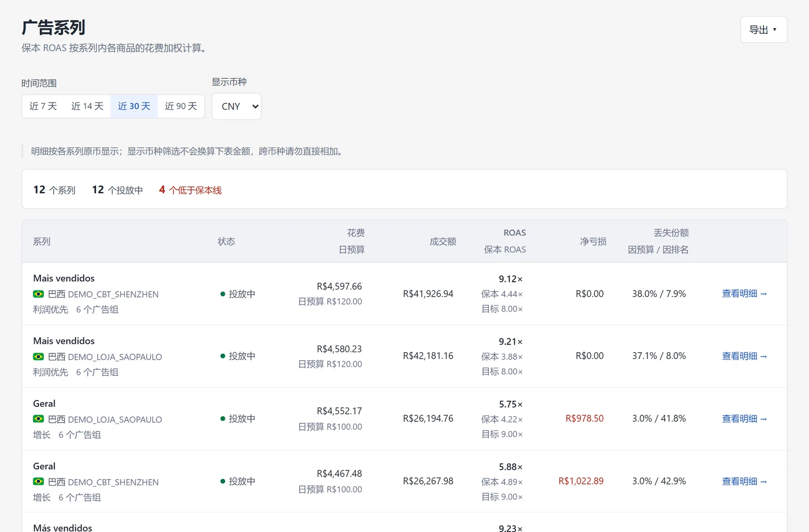Viewport: 809px width, 532px height.
Task: Click the green 投放中 status dot in first row
Action: [222, 294]
